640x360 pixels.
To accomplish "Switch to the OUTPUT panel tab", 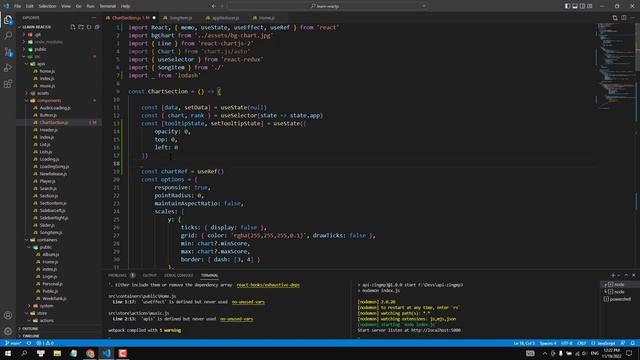I will (x=149, y=276).
